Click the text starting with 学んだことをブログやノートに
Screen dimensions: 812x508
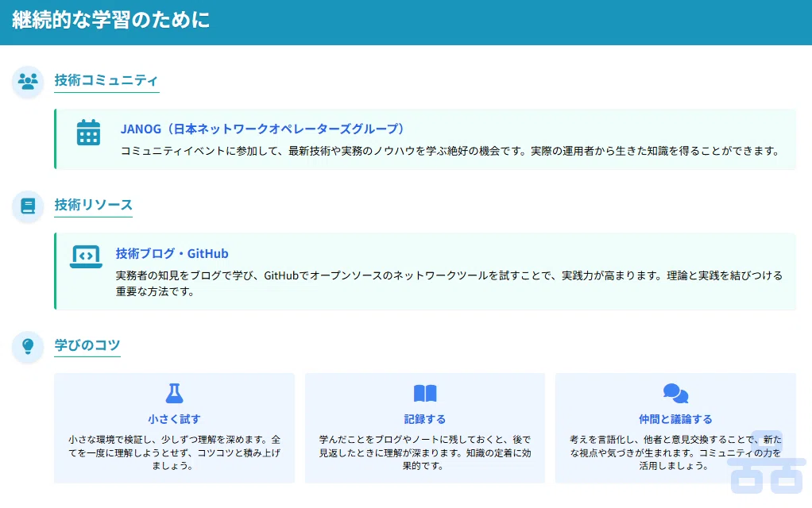[425, 452]
